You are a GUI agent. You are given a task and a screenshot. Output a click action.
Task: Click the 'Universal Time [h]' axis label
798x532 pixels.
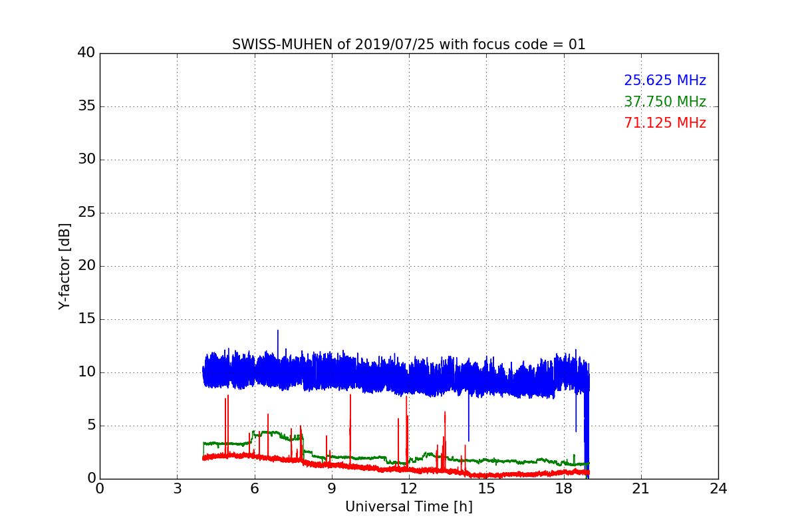point(409,507)
